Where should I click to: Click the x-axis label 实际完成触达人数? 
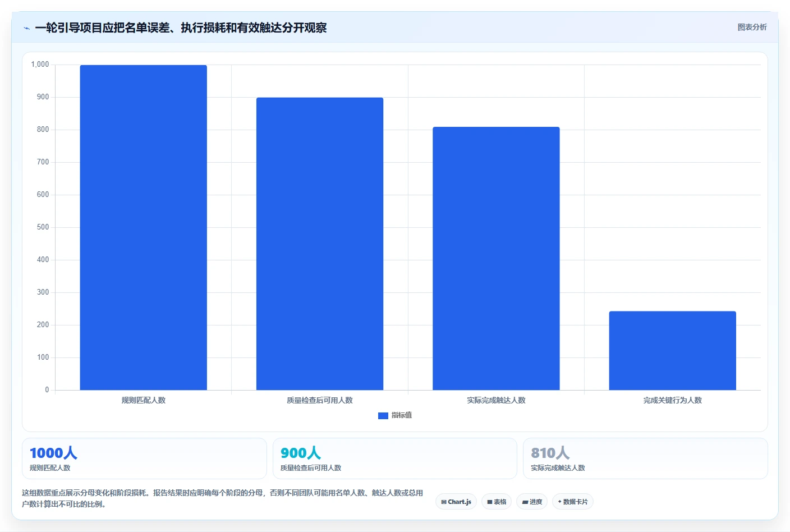tap(496, 400)
